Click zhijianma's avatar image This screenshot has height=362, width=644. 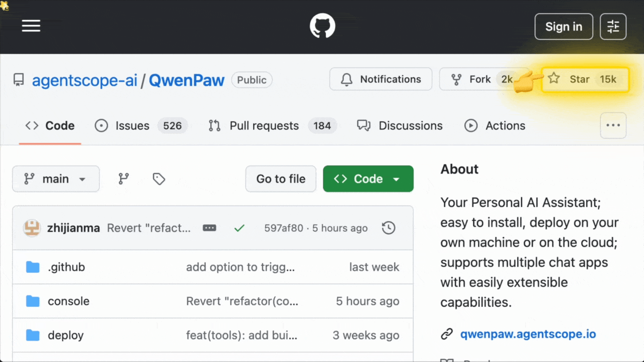[32, 228]
